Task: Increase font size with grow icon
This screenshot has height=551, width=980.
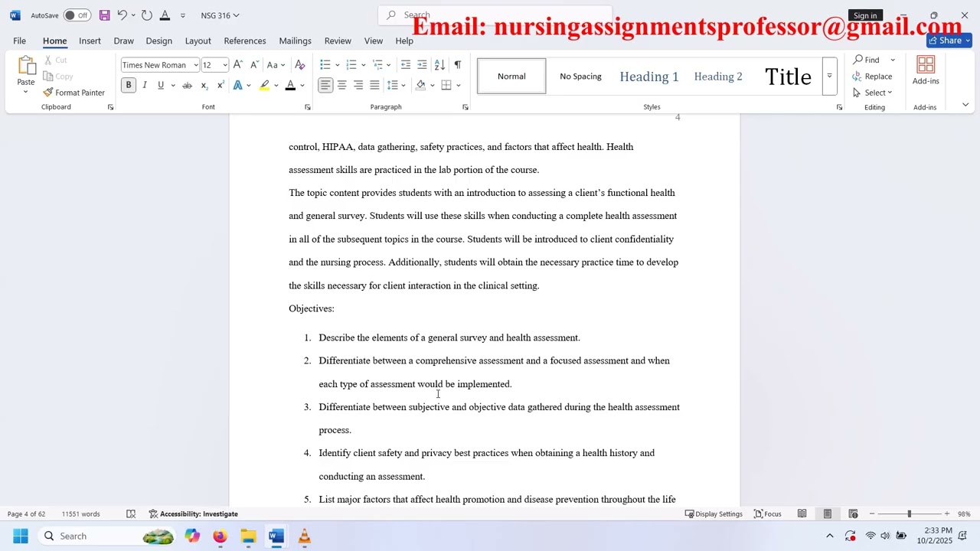Action: tap(238, 65)
